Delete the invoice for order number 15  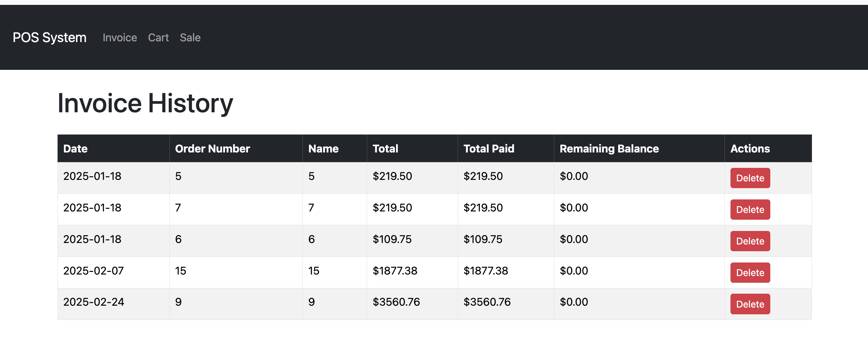750,273
